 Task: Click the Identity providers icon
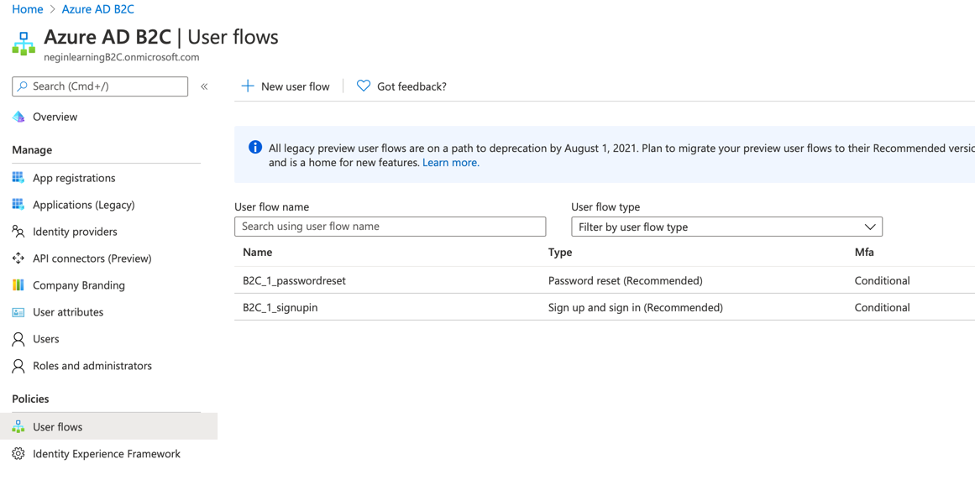[x=18, y=231]
